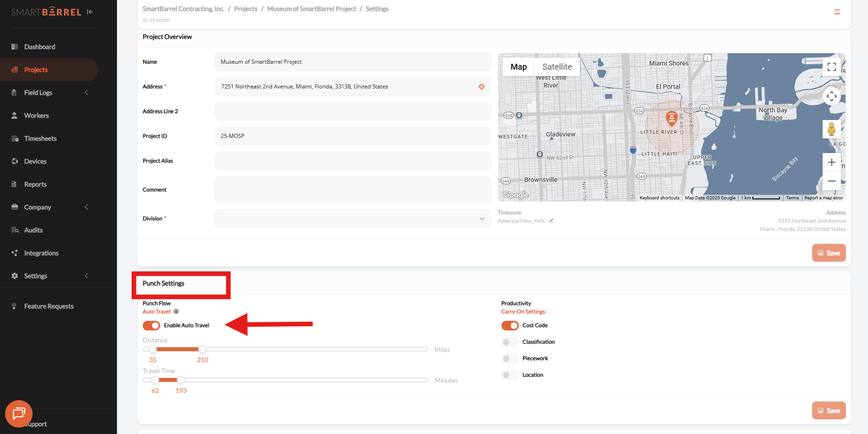
Task: Open the support chat bubble icon
Action: [x=19, y=414]
